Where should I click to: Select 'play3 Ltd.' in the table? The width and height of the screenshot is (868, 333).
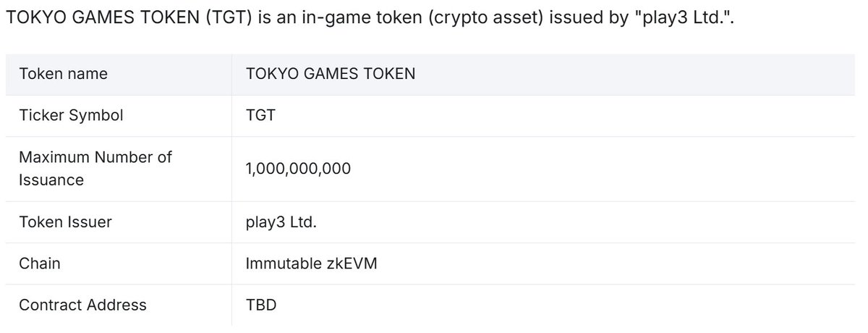click(281, 222)
